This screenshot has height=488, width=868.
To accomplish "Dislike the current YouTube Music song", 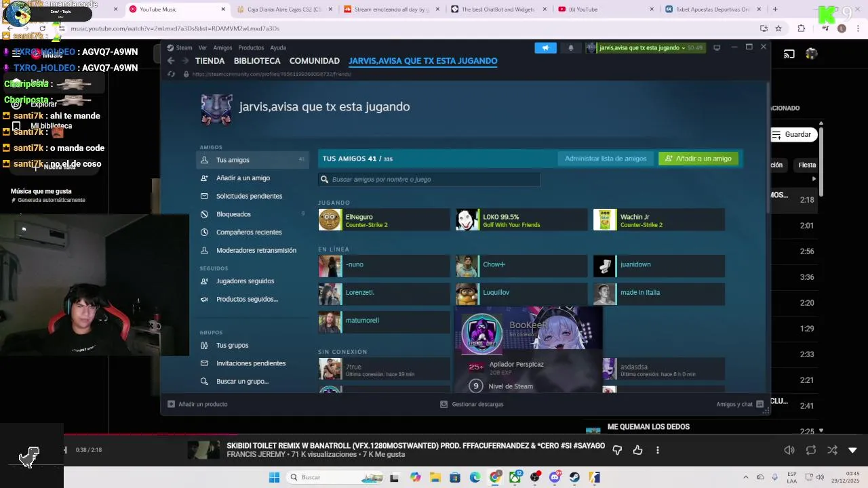I will click(617, 450).
